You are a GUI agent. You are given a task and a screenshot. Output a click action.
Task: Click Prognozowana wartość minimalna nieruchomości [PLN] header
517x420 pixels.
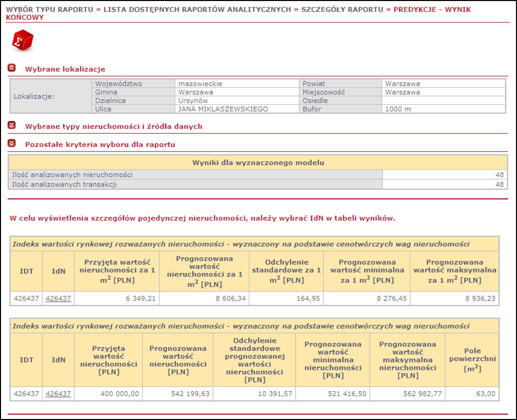[x=333, y=360]
